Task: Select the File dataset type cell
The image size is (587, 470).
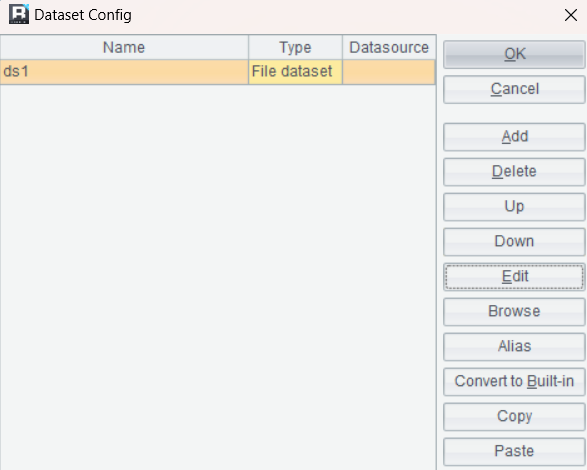Action: 295,72
